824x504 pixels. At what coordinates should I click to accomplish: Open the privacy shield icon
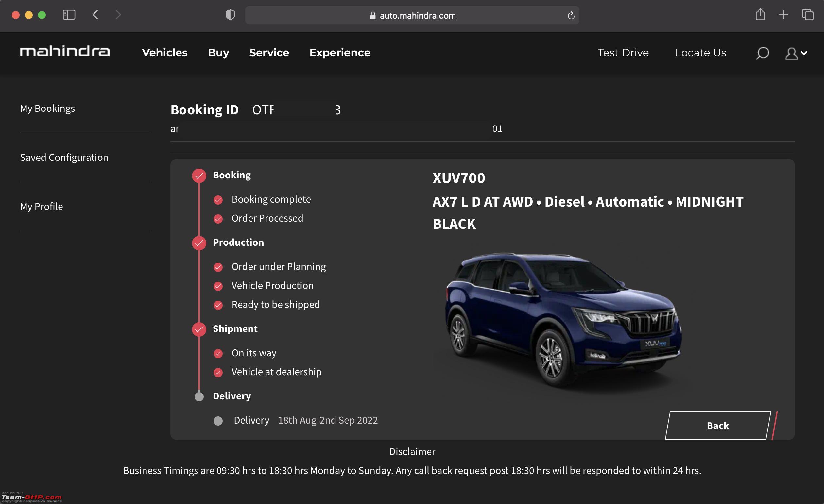tap(230, 15)
